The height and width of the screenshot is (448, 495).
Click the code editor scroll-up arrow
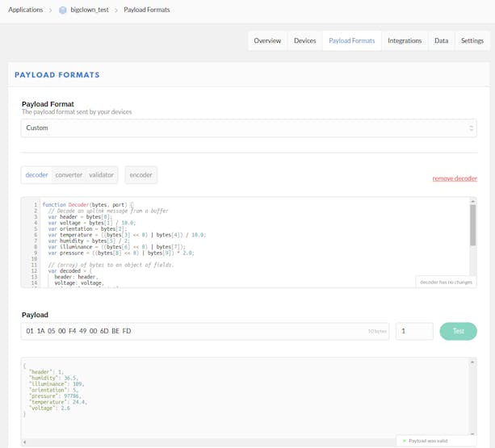(x=472, y=201)
